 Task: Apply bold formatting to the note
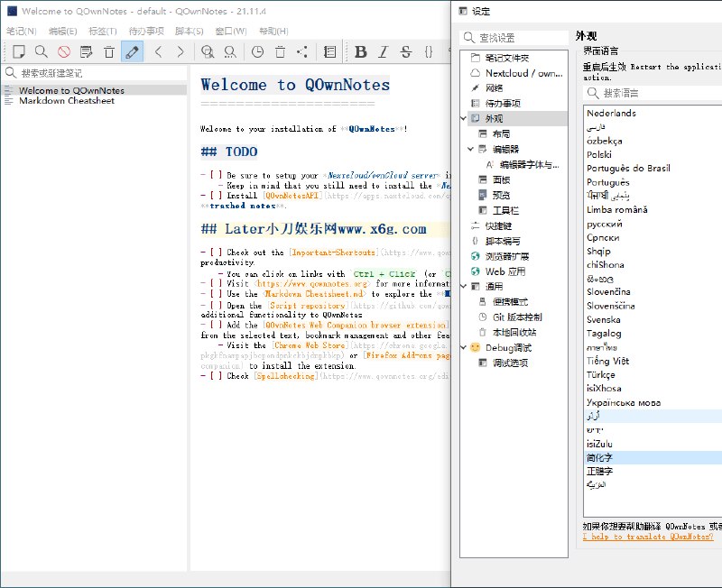pyautogui.click(x=360, y=53)
